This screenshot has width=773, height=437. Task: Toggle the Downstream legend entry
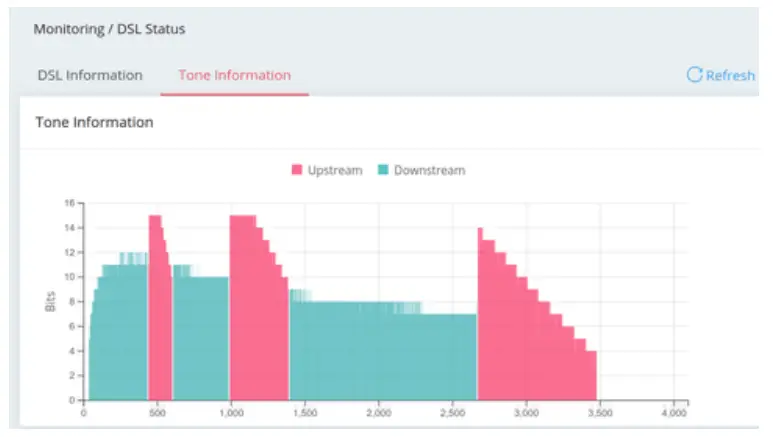(x=422, y=170)
